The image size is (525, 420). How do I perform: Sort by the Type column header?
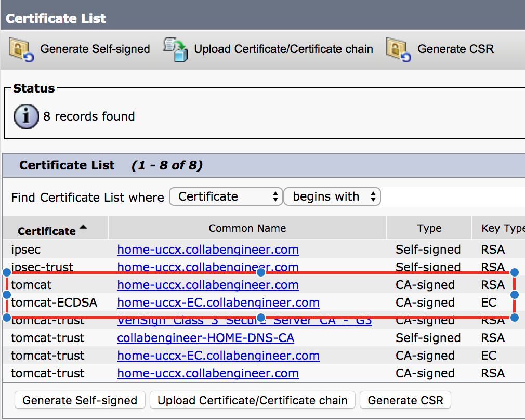pyautogui.click(x=429, y=228)
